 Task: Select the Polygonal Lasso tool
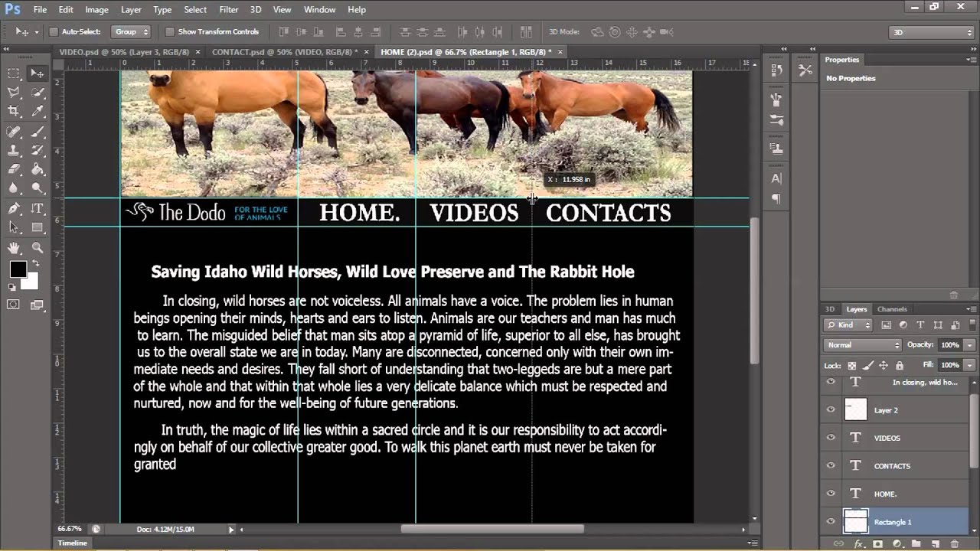point(14,92)
